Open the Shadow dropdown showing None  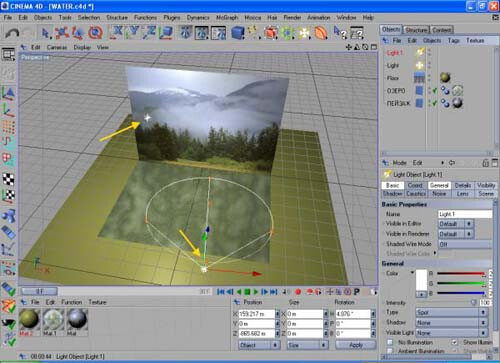click(452, 323)
